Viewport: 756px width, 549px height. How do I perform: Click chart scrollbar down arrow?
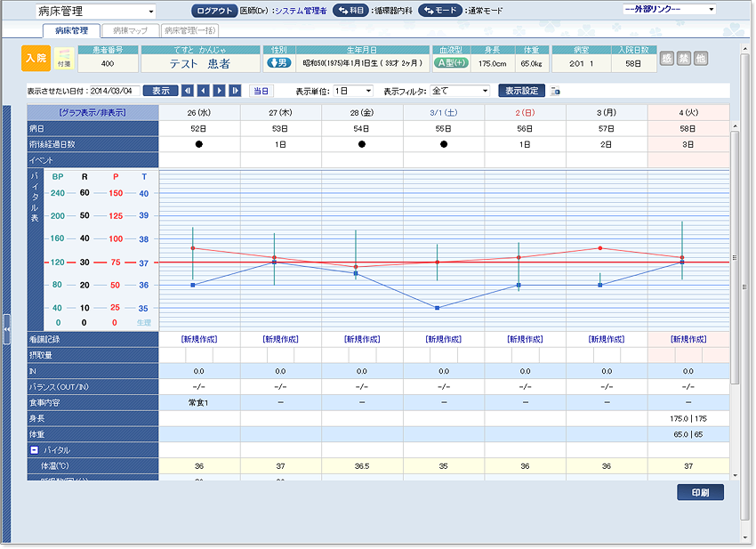point(735,476)
